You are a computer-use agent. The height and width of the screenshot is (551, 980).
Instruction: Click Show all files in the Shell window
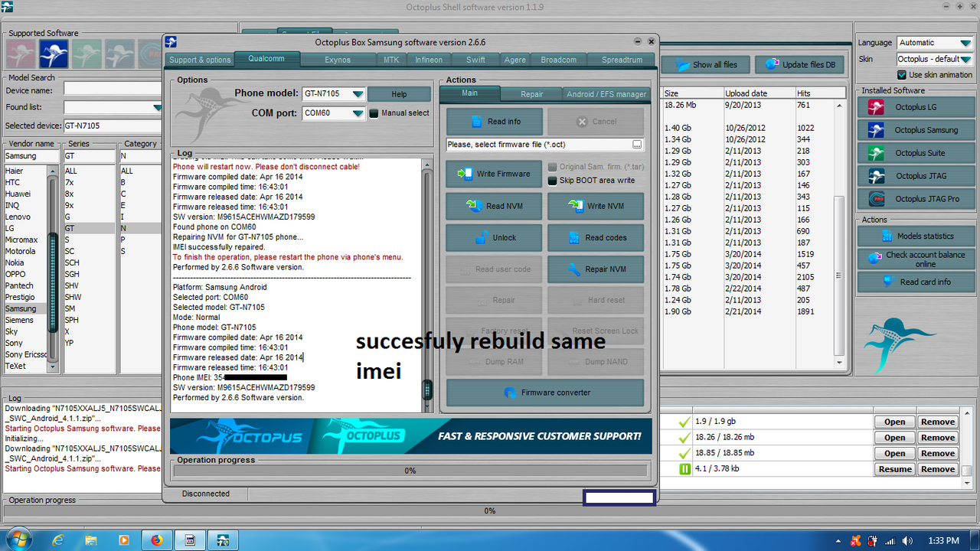[x=705, y=65]
